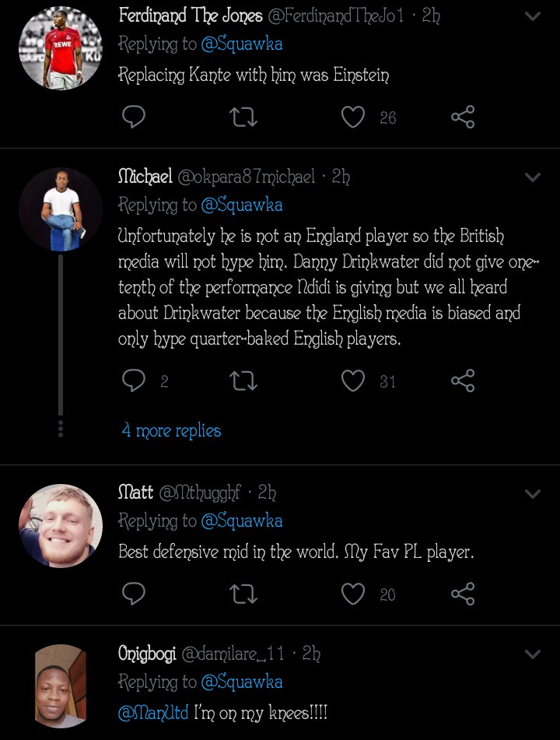
Task: Open options chevron on Ferdinand's tweet
Action: (x=533, y=16)
